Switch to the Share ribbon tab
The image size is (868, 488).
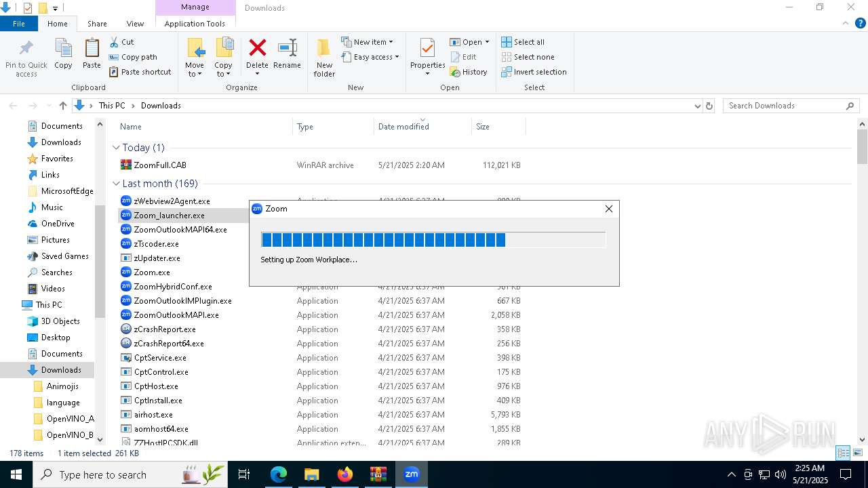coord(97,24)
